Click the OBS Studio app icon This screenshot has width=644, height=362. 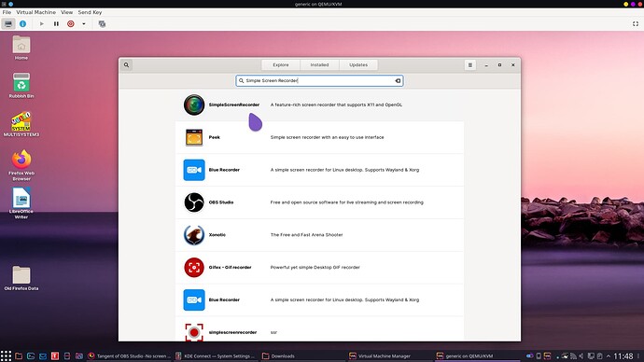(194, 202)
